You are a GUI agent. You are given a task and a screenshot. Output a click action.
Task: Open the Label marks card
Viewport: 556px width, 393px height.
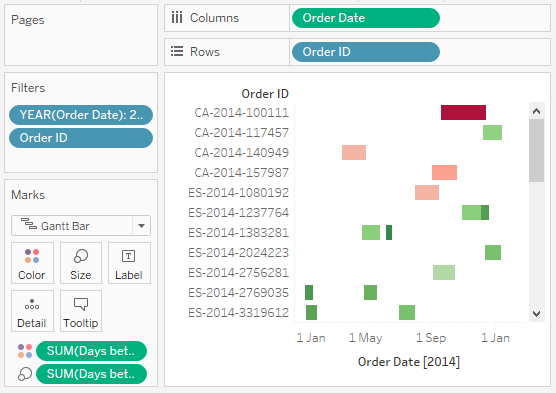pos(129,263)
